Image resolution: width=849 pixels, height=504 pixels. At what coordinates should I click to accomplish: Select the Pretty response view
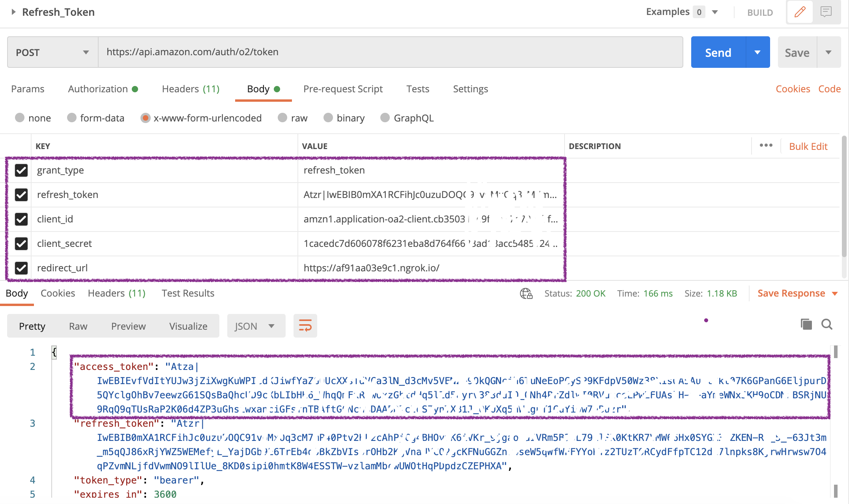(32, 326)
